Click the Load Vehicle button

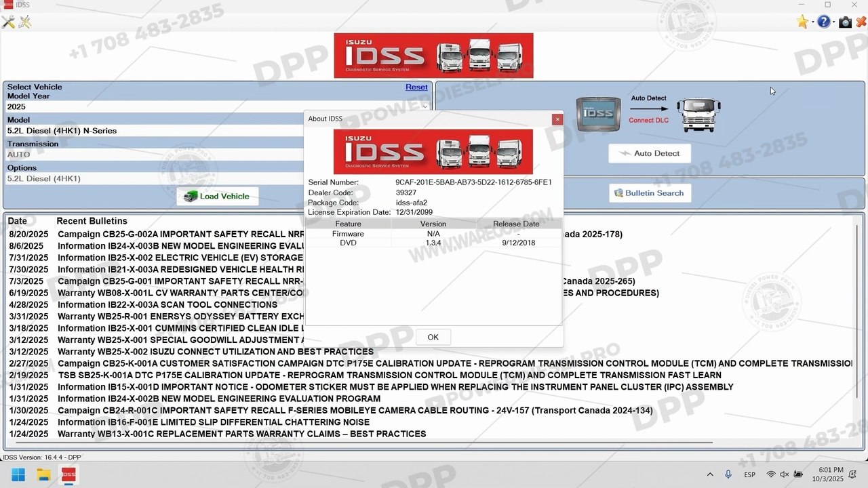pos(218,196)
